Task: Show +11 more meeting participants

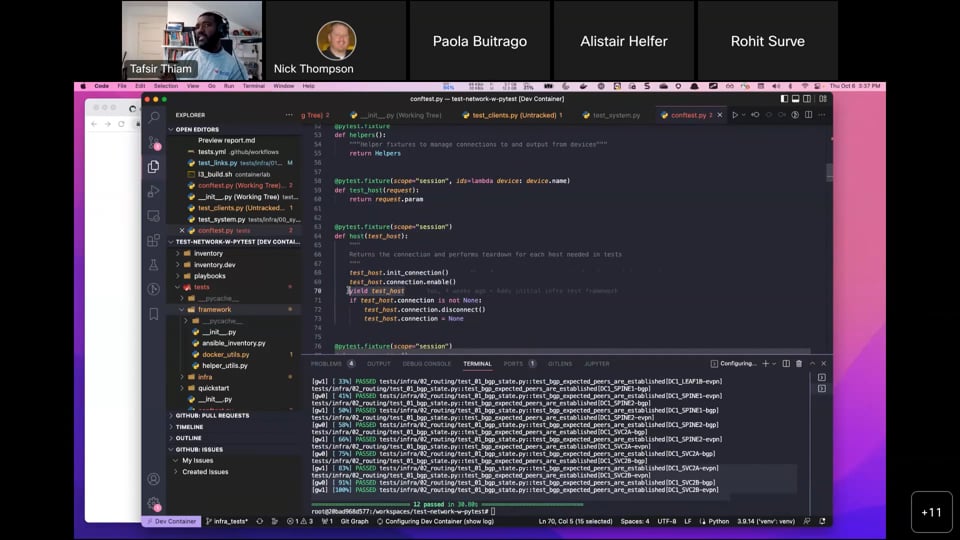Action: [931, 512]
